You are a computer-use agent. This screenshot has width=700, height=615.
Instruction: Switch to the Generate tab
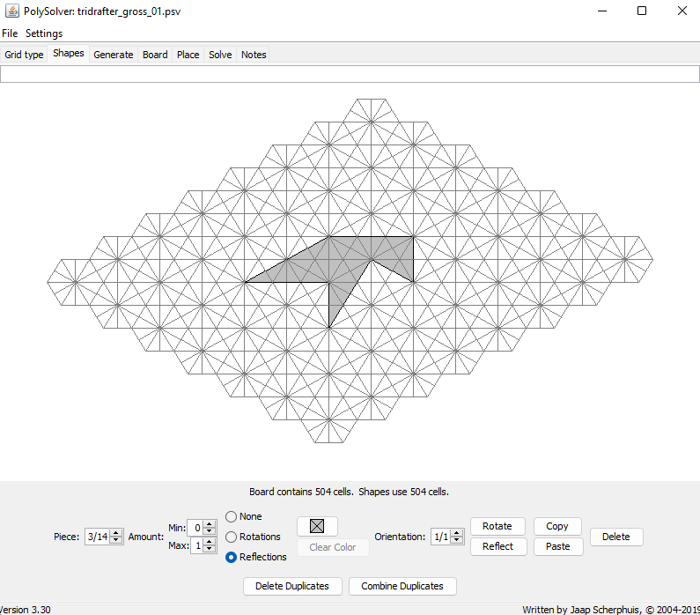tap(114, 55)
